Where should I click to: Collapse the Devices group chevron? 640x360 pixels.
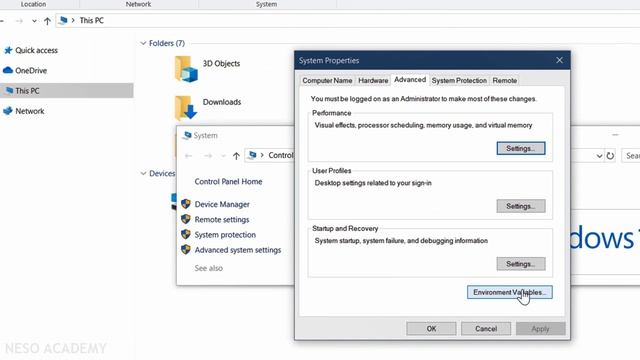click(143, 173)
